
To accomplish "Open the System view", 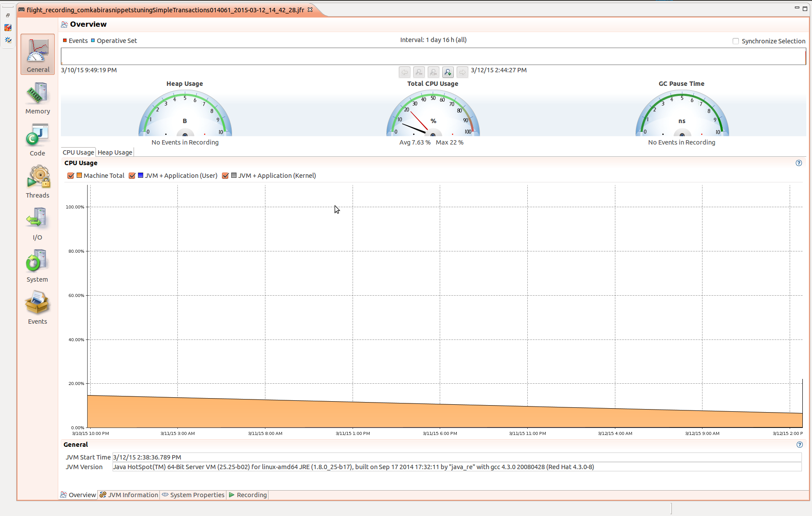I will [x=37, y=264].
